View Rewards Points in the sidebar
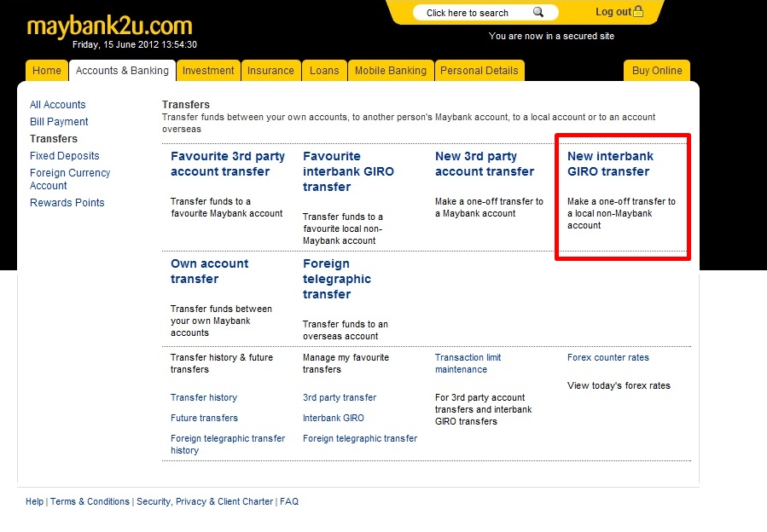 67,202
